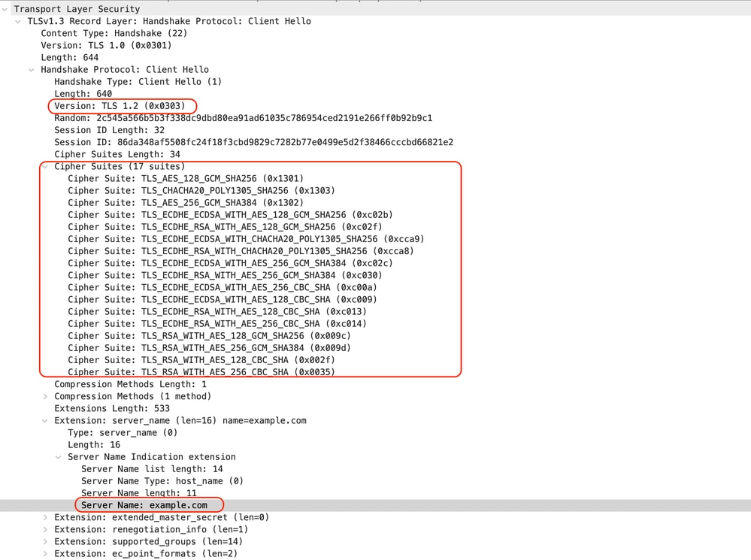Image resolution: width=751 pixels, height=560 pixels.
Task: Select cipher suite ECDHE_ECDSA_WITH_AES_256_GCM_SHA384 (0xc02c)
Action: [230, 263]
